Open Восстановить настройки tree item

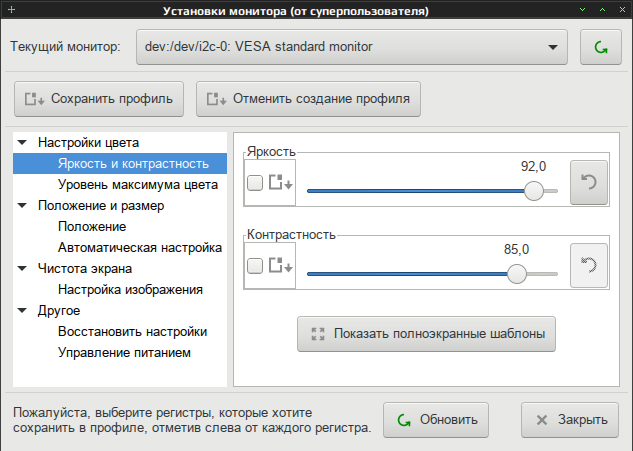(120, 331)
